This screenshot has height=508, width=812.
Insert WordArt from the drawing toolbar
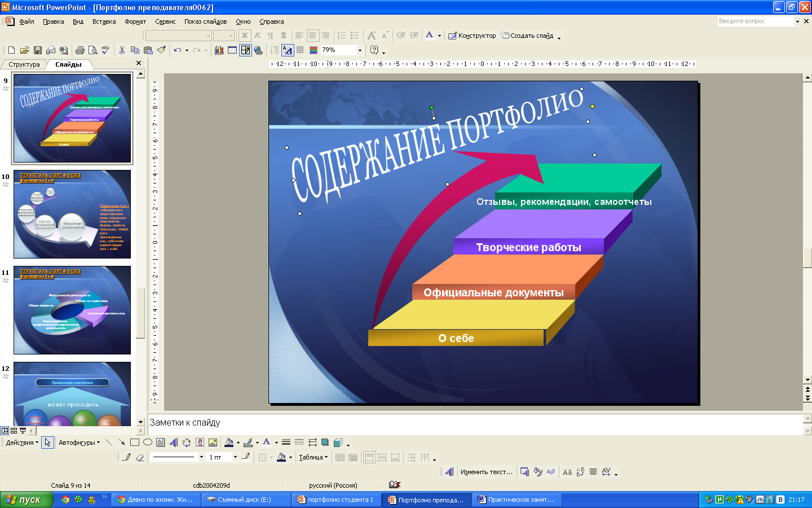pos(174,443)
